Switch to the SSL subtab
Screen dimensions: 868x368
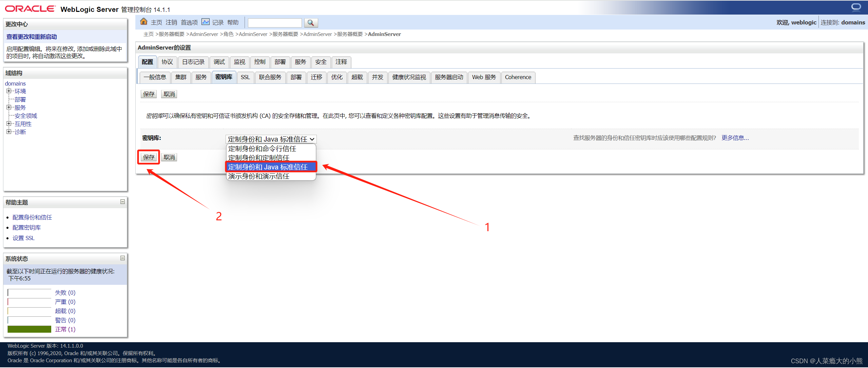click(x=245, y=77)
